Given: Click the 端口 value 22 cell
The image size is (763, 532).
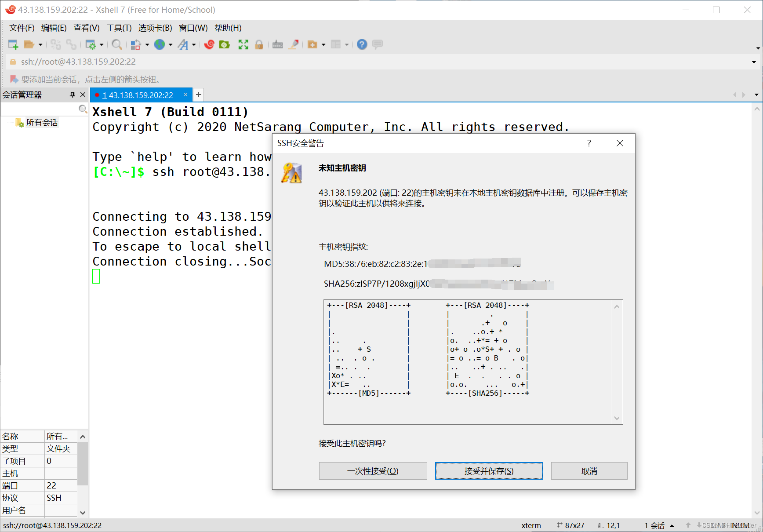Looking at the screenshot, I should pos(61,485).
